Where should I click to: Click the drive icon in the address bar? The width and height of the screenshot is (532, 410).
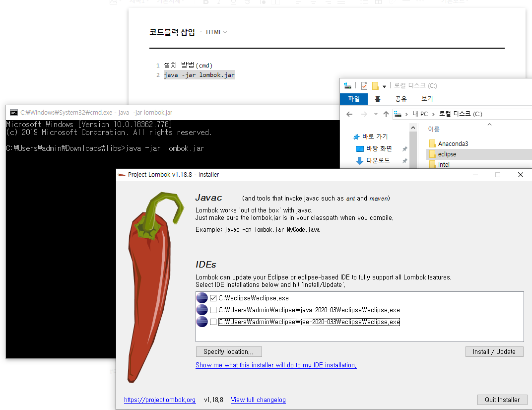(398, 114)
